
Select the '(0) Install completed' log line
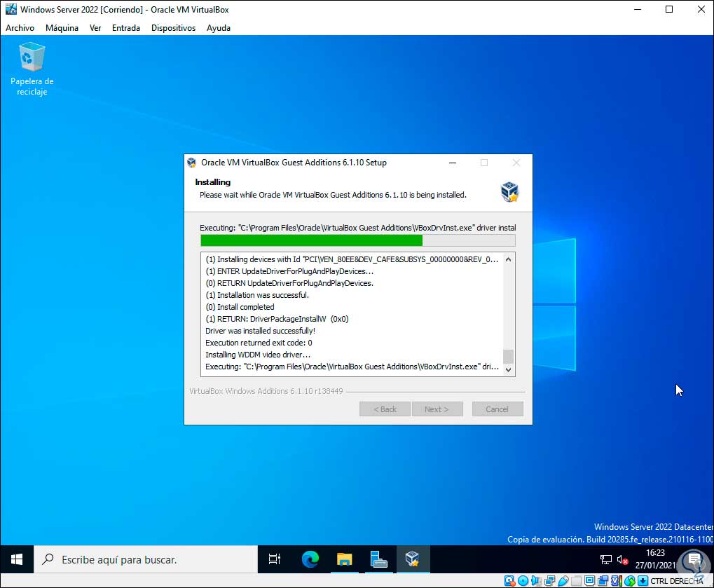[240, 307]
